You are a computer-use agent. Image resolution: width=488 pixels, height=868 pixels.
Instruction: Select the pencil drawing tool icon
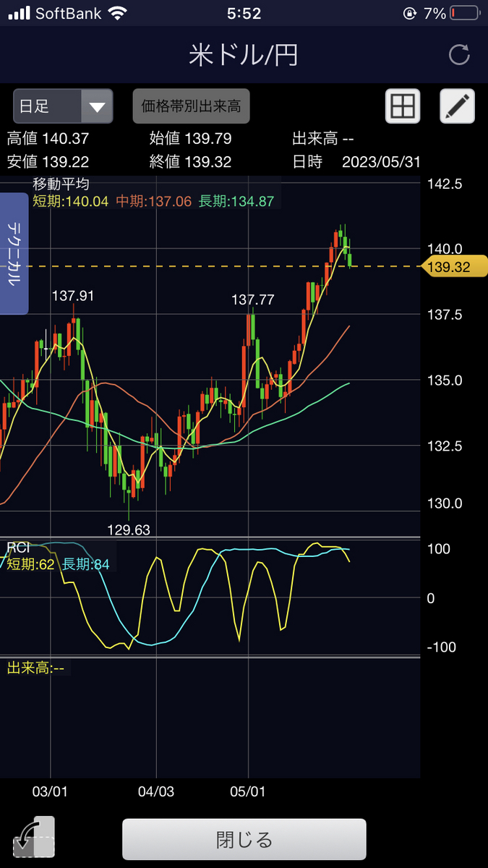[457, 107]
